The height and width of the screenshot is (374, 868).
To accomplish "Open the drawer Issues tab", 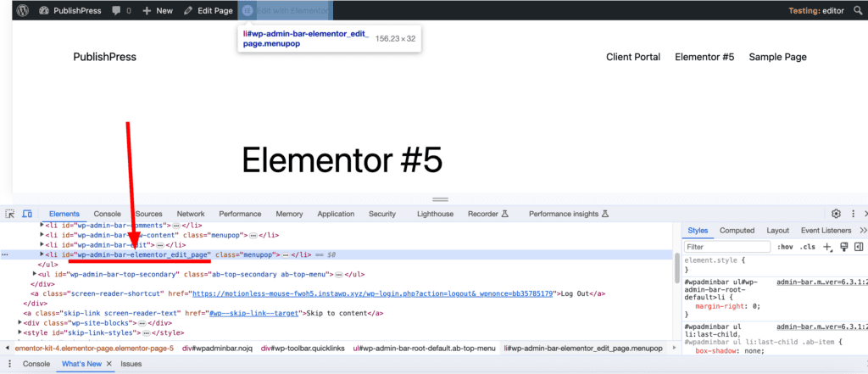I will pos(131,364).
